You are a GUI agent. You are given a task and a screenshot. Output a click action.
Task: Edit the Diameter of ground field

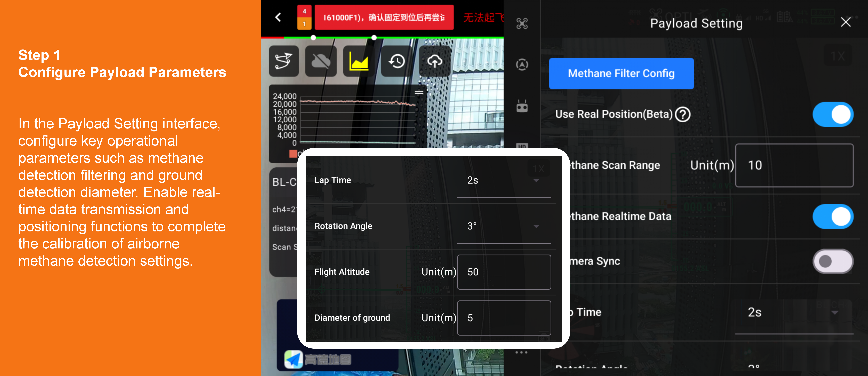(504, 318)
